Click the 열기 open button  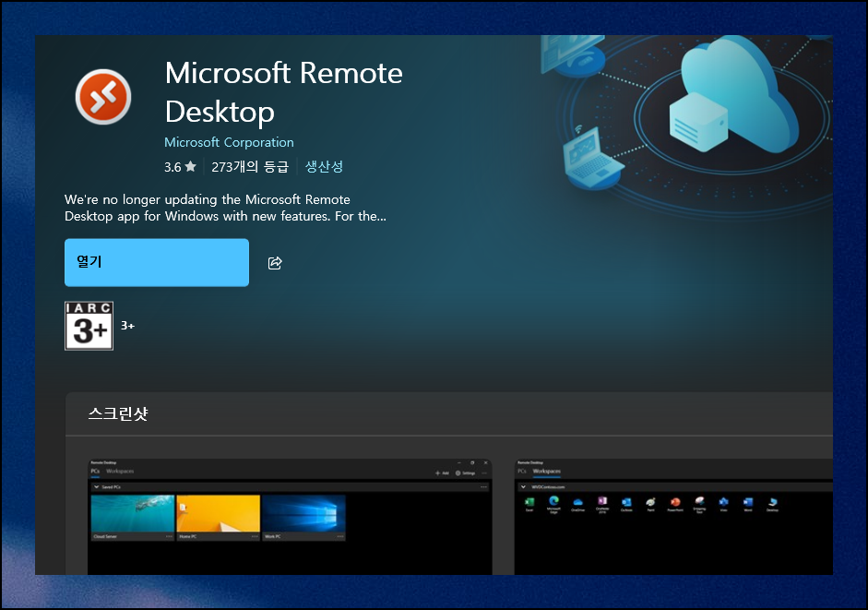coord(157,263)
